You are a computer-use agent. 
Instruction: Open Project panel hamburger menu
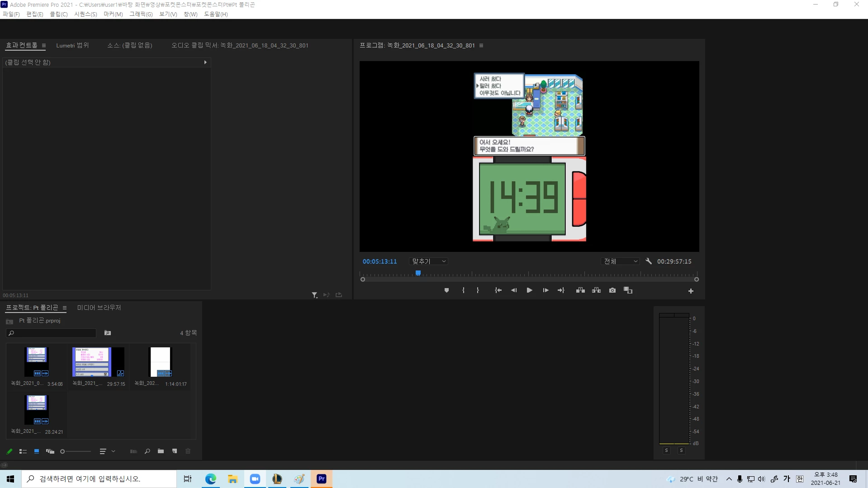(x=65, y=308)
